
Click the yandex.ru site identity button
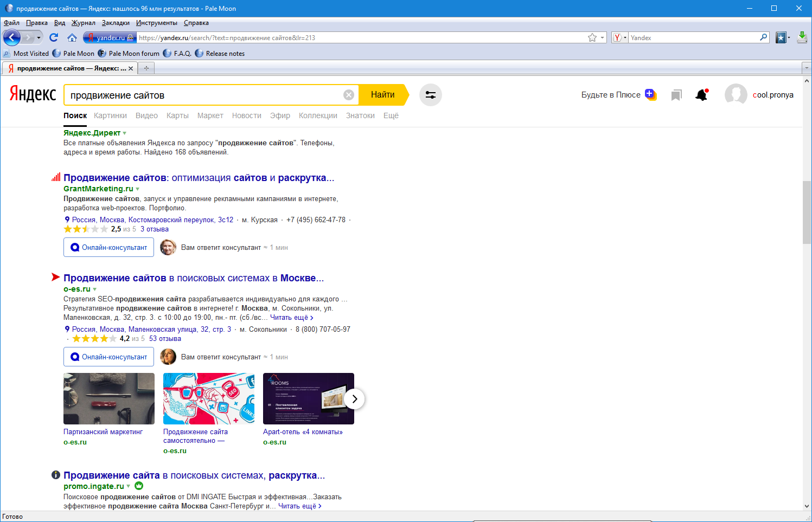click(x=109, y=37)
